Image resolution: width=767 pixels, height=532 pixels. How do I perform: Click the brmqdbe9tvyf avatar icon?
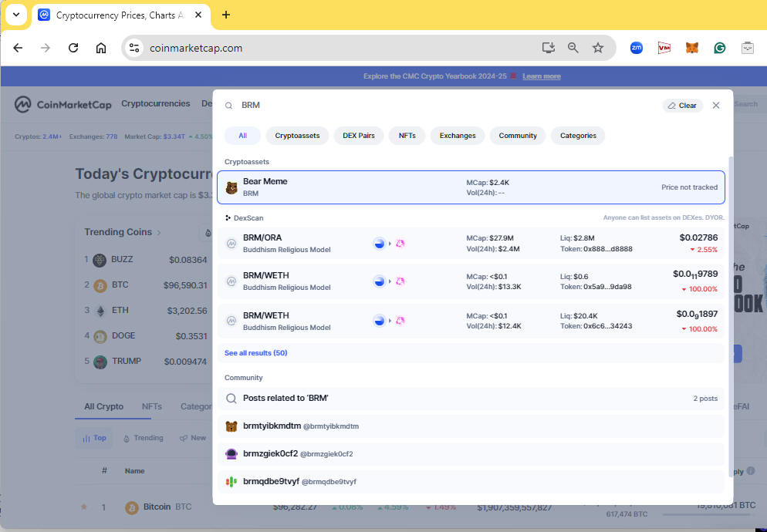pyautogui.click(x=231, y=482)
